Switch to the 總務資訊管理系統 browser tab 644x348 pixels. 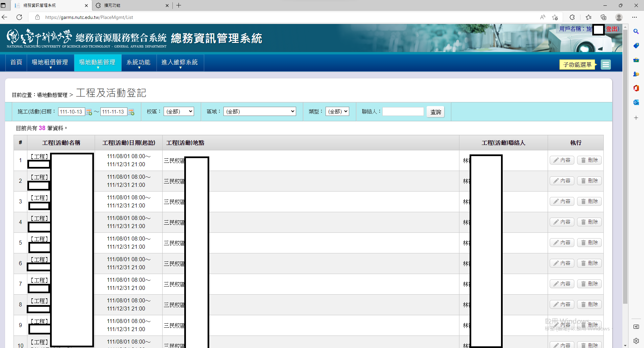coord(51,5)
